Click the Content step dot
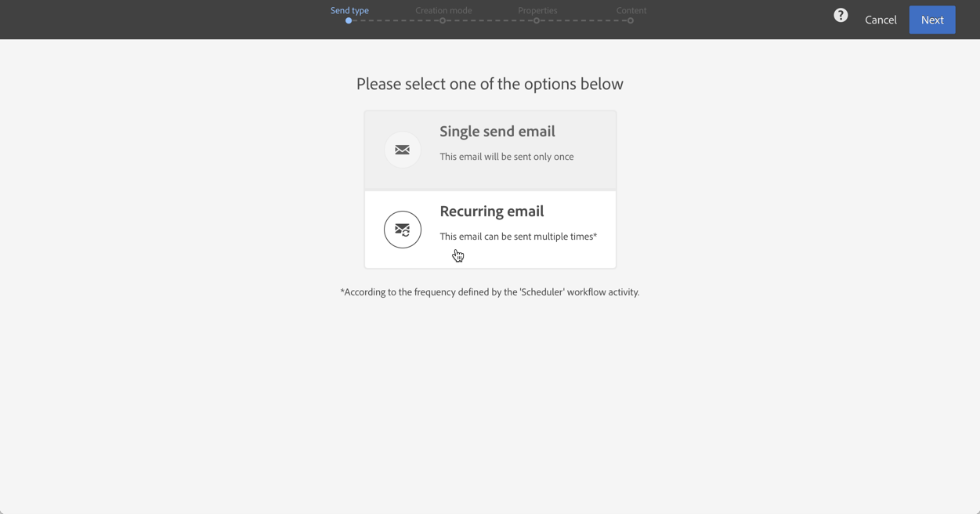Image resolution: width=980 pixels, height=514 pixels. pos(631,21)
